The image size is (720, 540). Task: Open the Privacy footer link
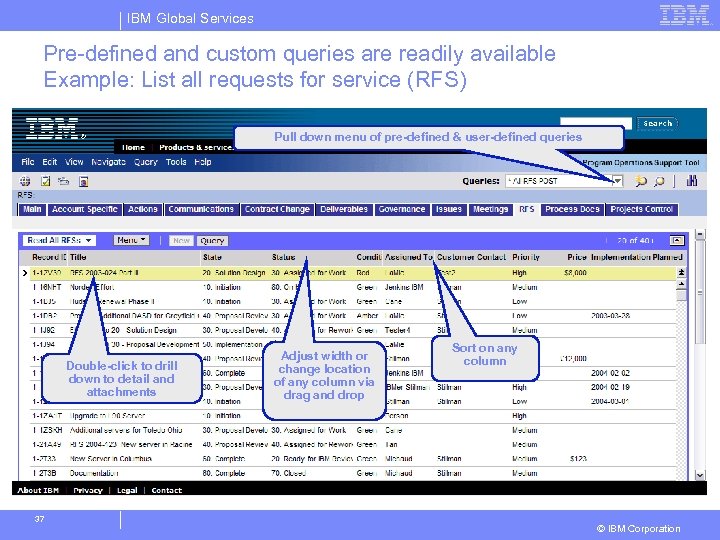coord(88,490)
